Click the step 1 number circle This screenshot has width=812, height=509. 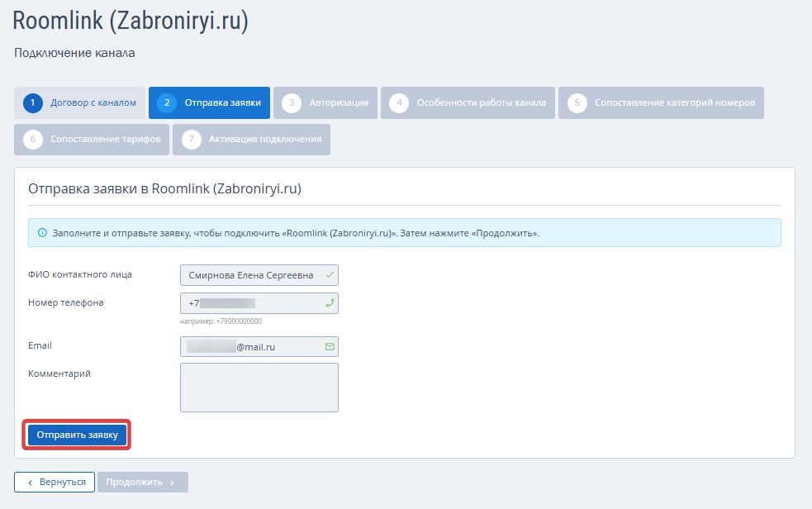coord(32,103)
